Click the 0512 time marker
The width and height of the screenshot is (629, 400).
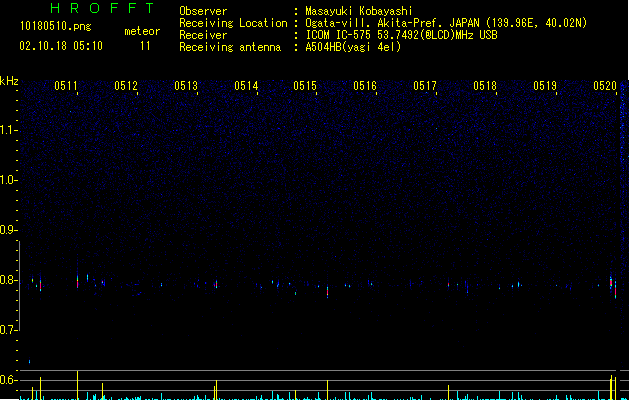(x=126, y=86)
